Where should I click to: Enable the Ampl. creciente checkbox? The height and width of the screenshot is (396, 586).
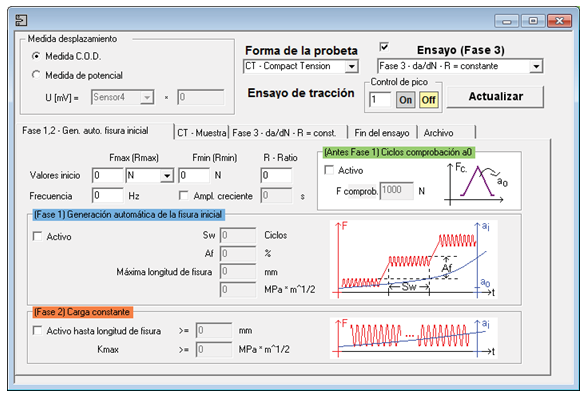(183, 195)
